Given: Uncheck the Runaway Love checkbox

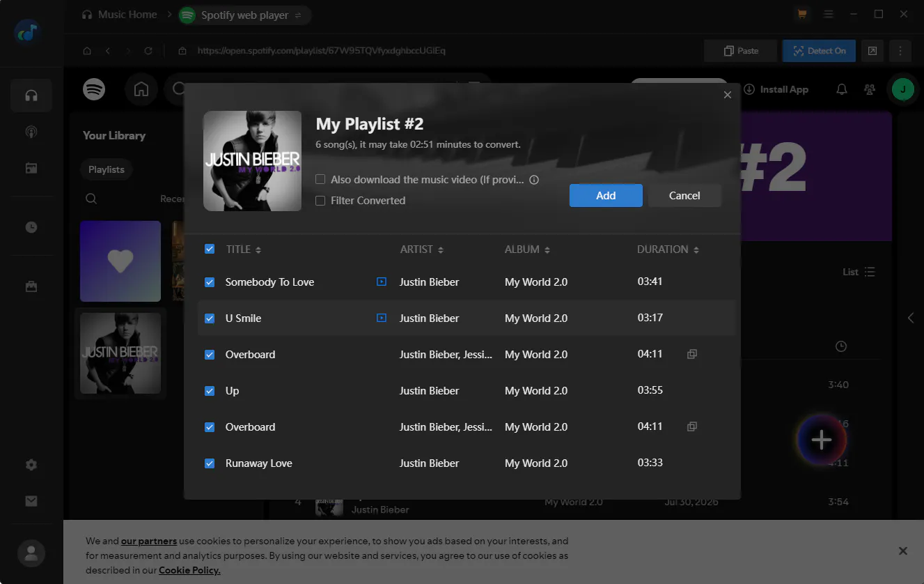Looking at the screenshot, I should coord(210,463).
